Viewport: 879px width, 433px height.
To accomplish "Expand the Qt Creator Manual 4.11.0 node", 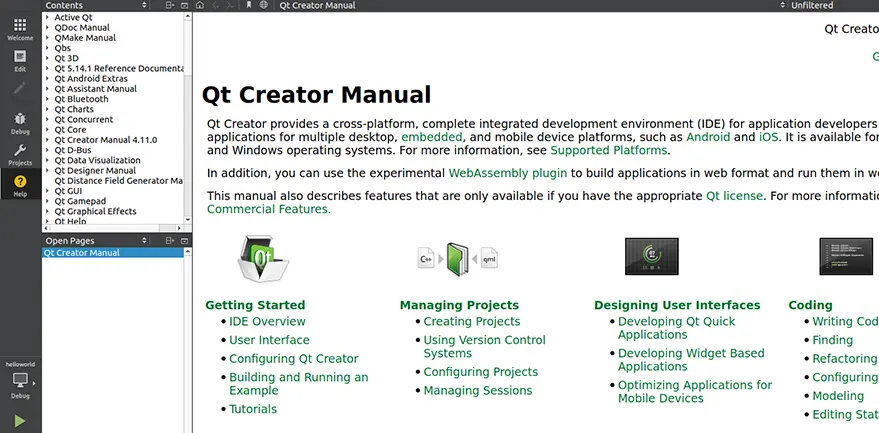I will click(x=48, y=140).
